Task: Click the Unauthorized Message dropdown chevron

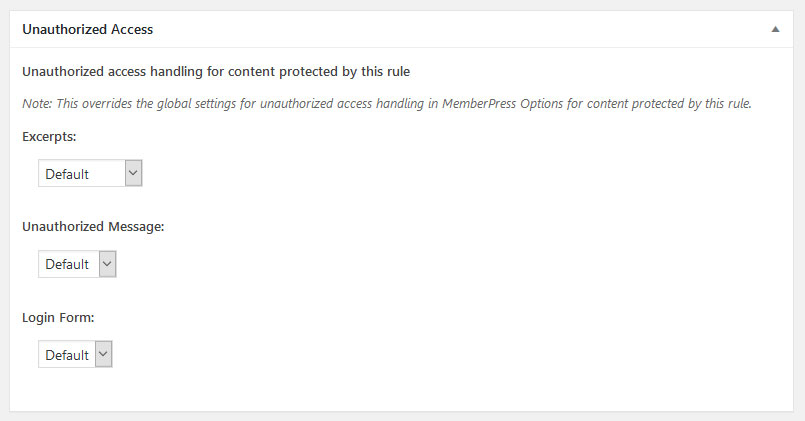Action: click(x=107, y=264)
